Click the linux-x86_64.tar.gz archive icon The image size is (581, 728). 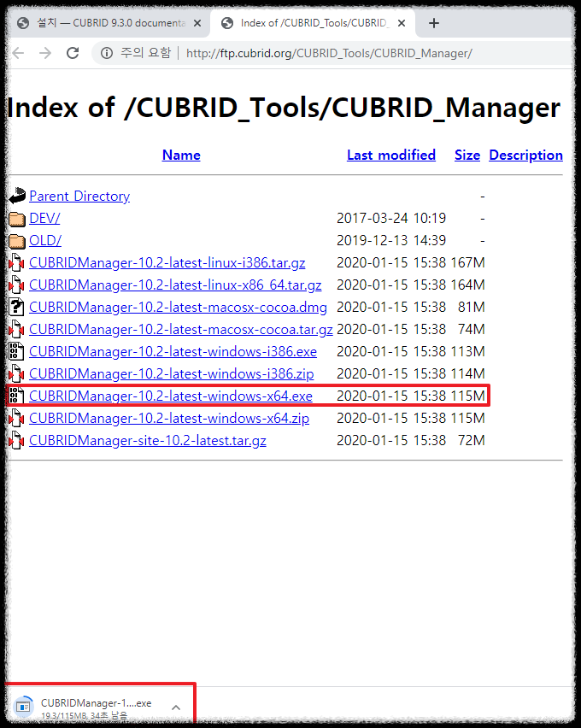[17, 285]
